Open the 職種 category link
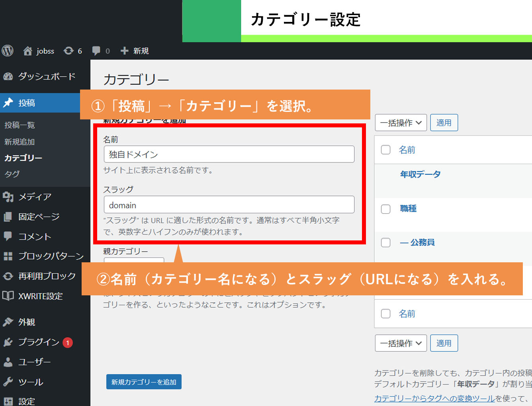Viewport: 532px width, 406px height. click(x=408, y=209)
